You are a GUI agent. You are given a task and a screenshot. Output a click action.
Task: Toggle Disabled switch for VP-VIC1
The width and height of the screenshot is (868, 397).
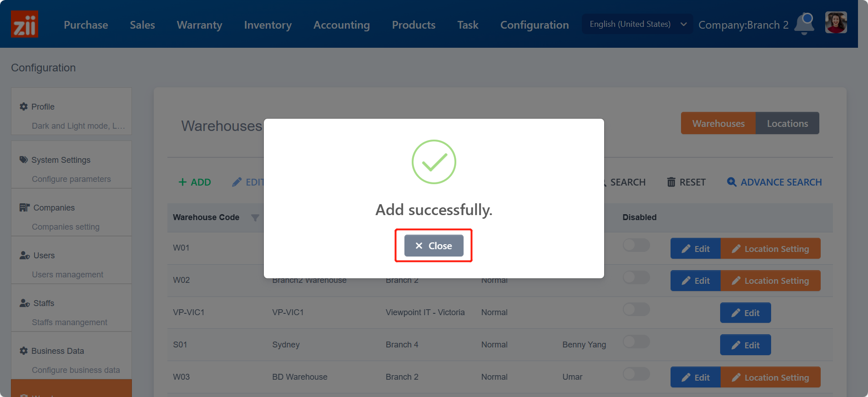coord(636,309)
